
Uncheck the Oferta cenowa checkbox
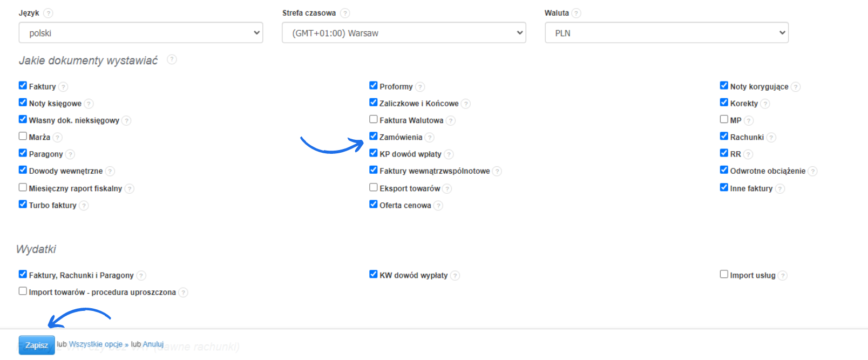[374, 204]
